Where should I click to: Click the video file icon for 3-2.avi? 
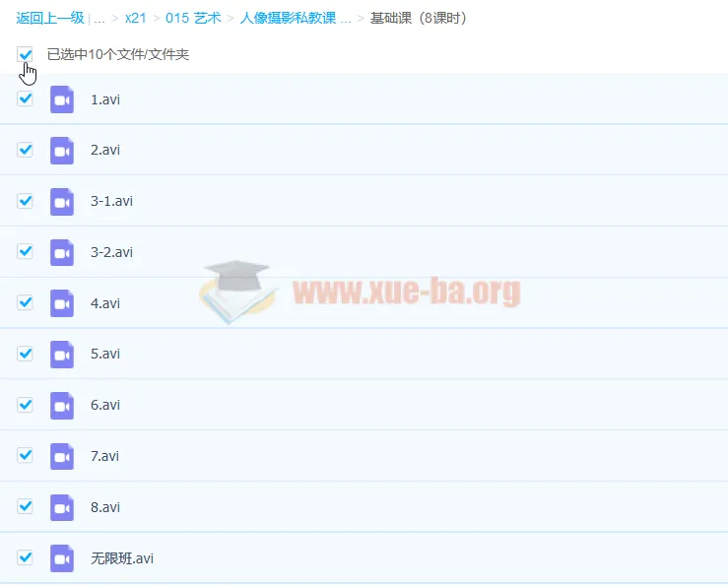[62, 252]
